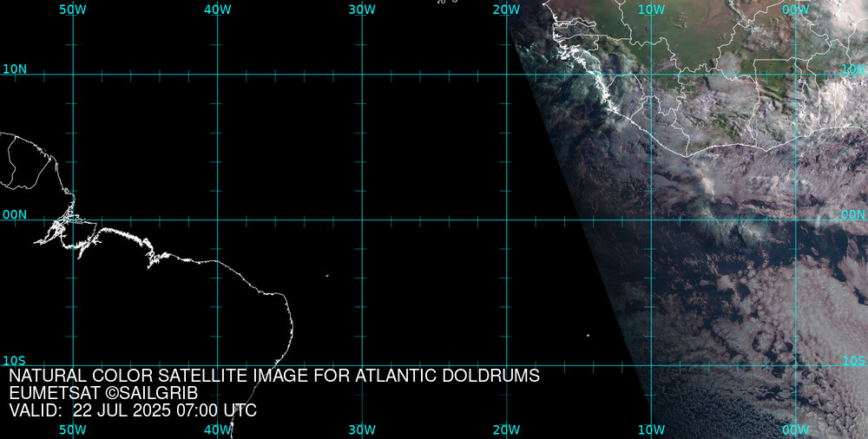
Task: Click the 00W longitude label along the bottom edge
Action: point(796,429)
